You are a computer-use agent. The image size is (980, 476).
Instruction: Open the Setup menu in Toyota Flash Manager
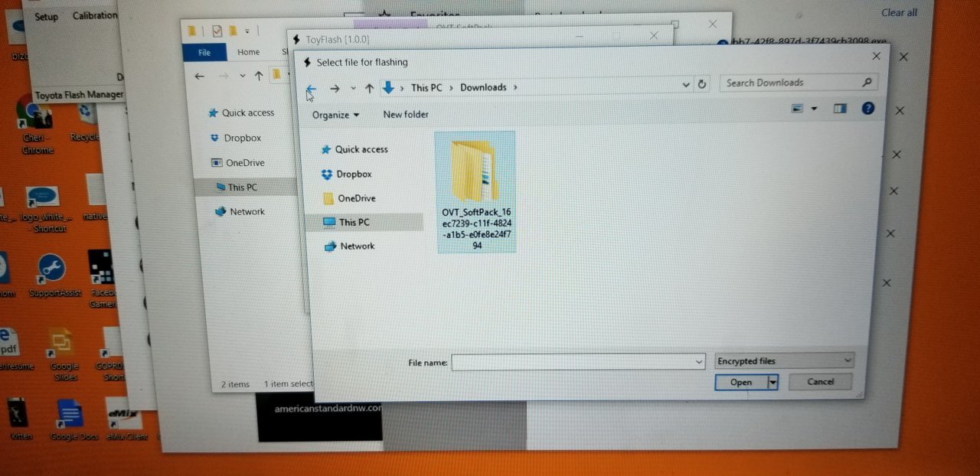pos(46,16)
